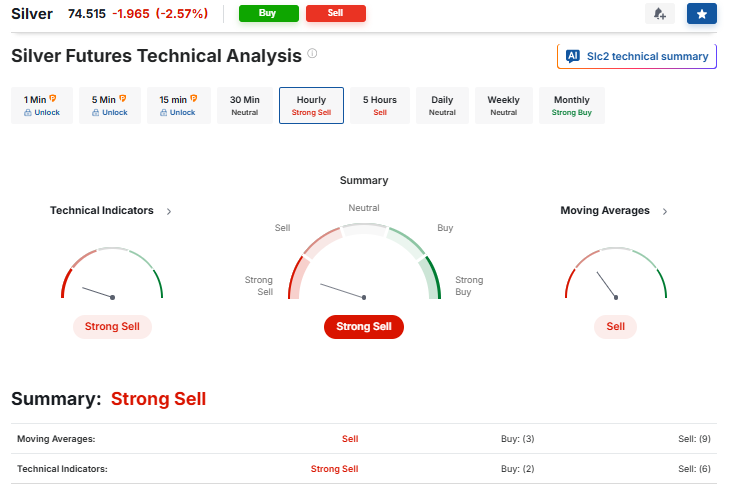
Task: Select the 5 Hours timeframe tab
Action: (x=380, y=106)
